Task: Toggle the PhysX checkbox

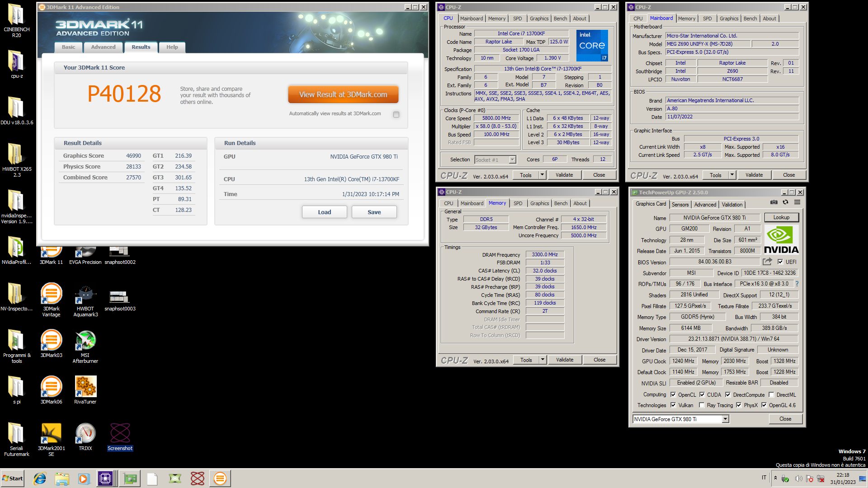Action: (x=739, y=405)
